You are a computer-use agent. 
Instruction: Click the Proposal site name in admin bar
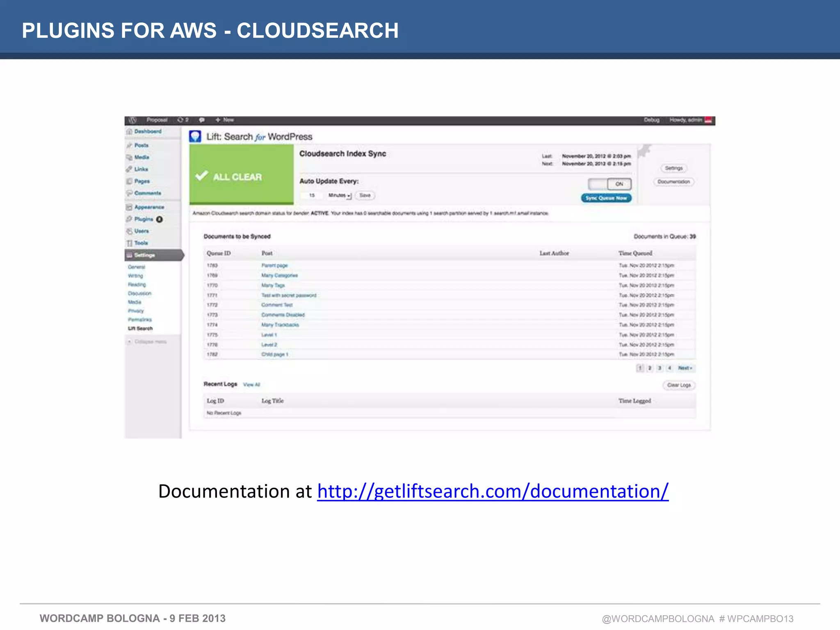(157, 120)
